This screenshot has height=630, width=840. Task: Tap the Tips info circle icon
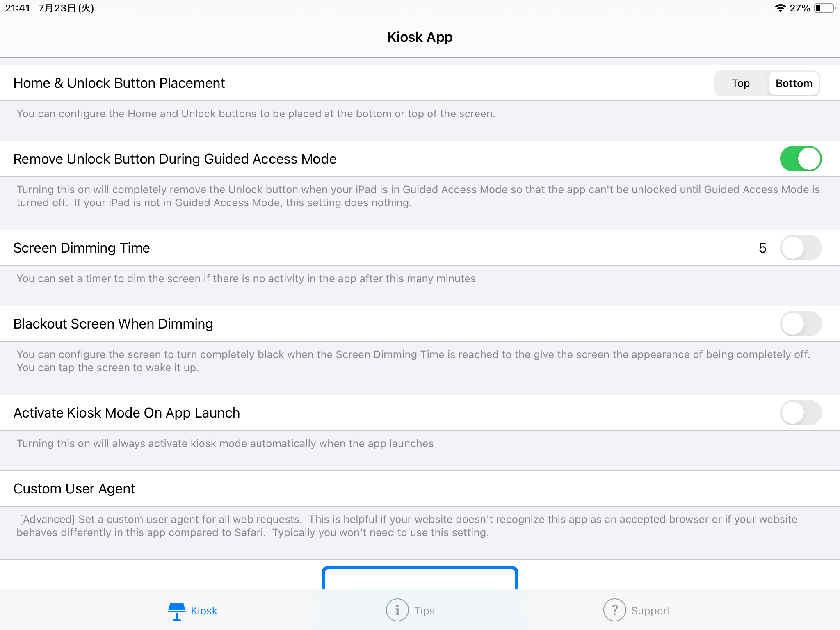coord(397,610)
